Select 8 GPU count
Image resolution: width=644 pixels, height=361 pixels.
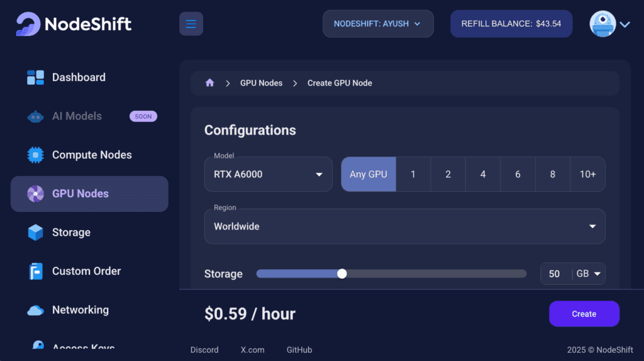(x=553, y=174)
